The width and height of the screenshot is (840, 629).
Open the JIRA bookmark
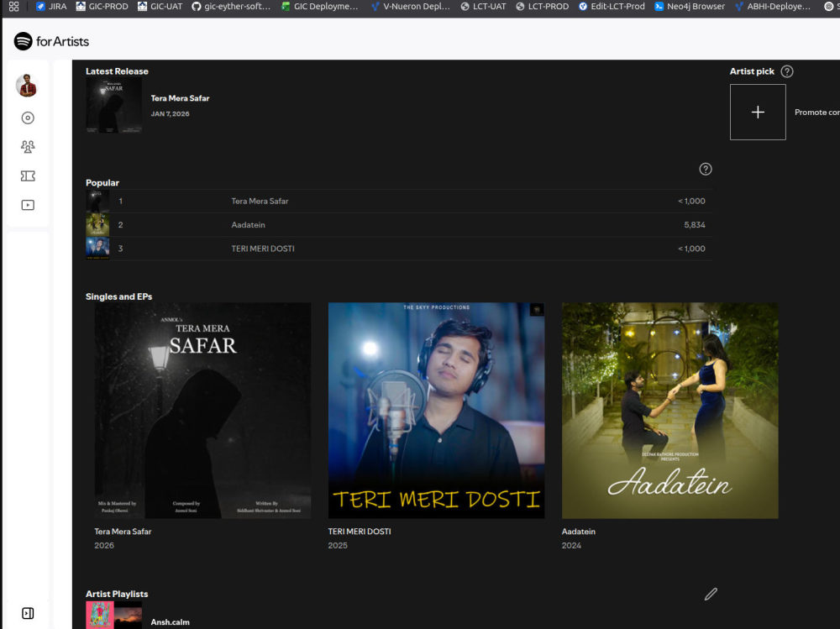[x=51, y=7]
